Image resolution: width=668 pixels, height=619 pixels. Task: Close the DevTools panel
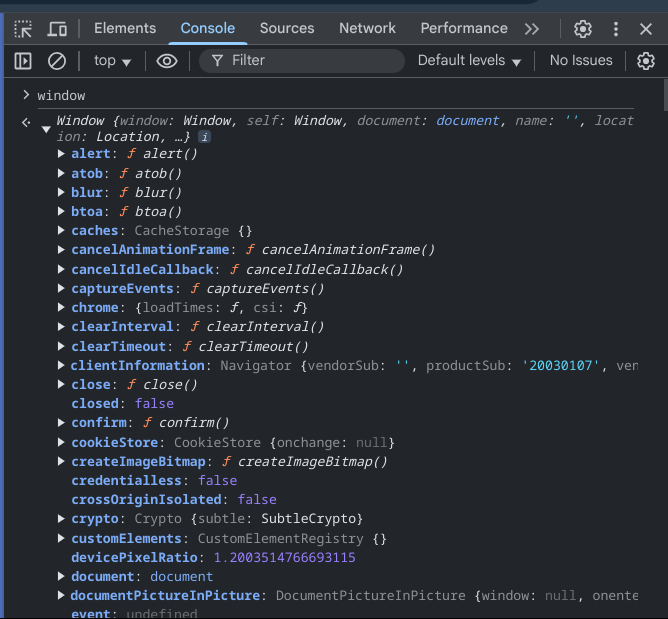point(646,29)
